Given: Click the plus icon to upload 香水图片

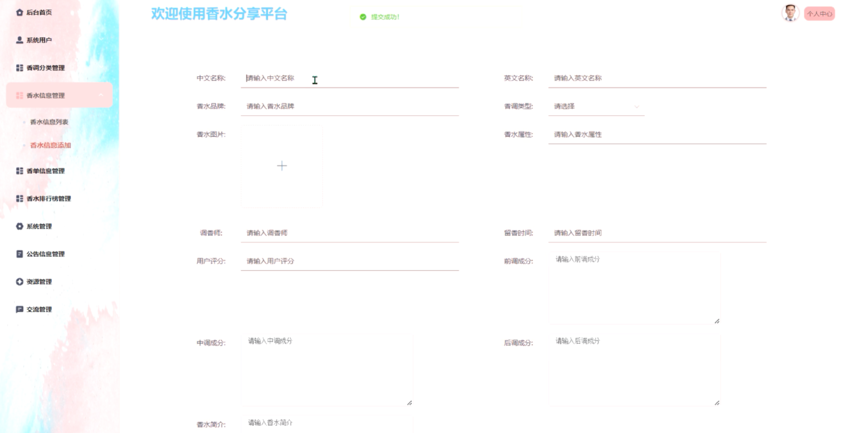Looking at the screenshot, I should tap(282, 166).
